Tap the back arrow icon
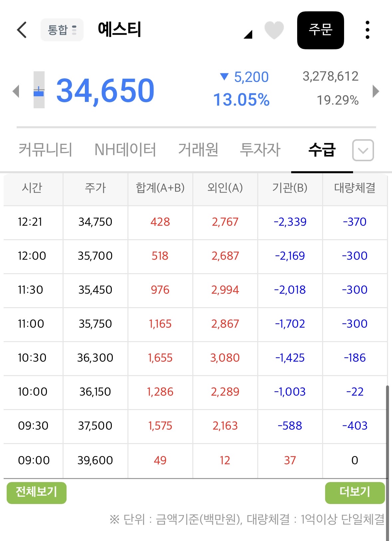 point(22,30)
